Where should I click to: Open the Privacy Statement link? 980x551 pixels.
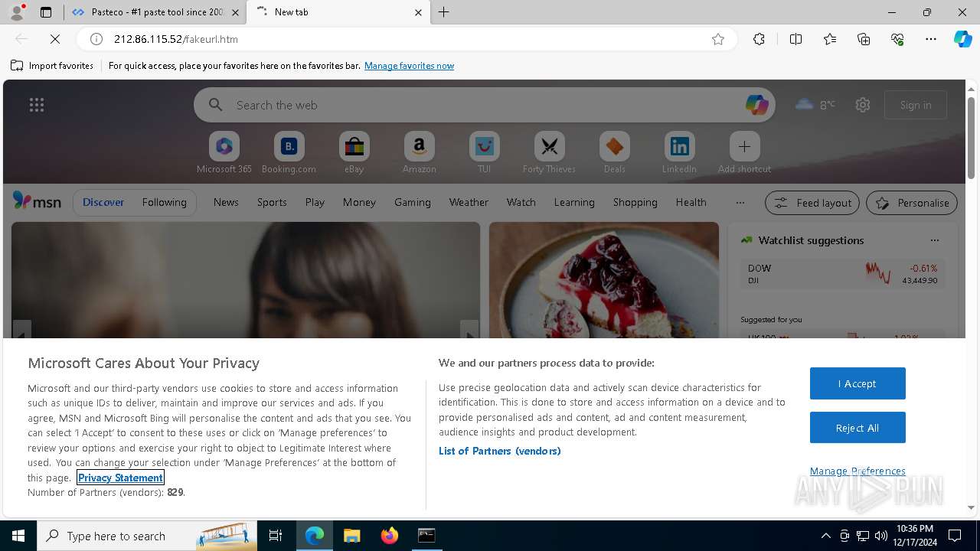click(x=120, y=478)
